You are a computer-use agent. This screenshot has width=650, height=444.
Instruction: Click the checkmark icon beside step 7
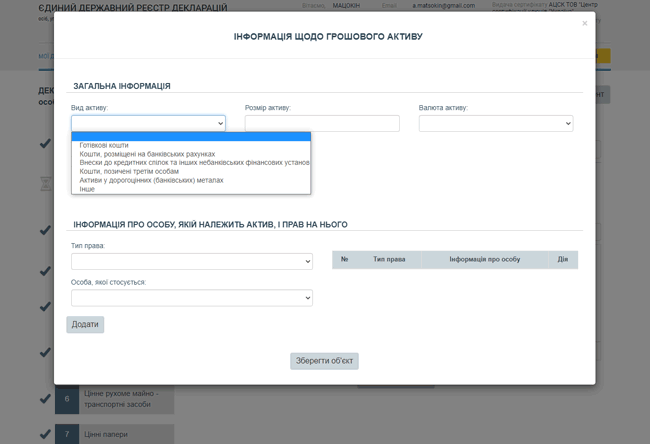point(45,434)
